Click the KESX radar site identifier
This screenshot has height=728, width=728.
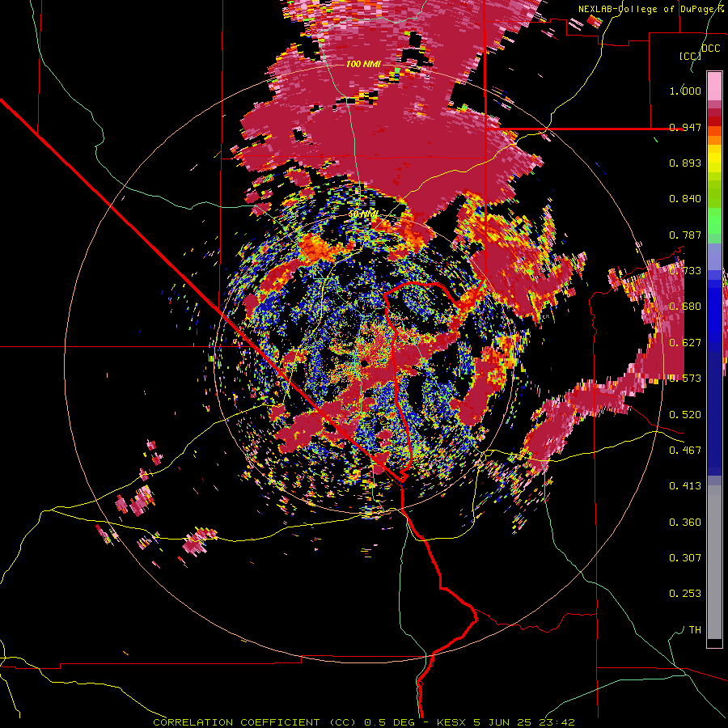tap(452, 722)
